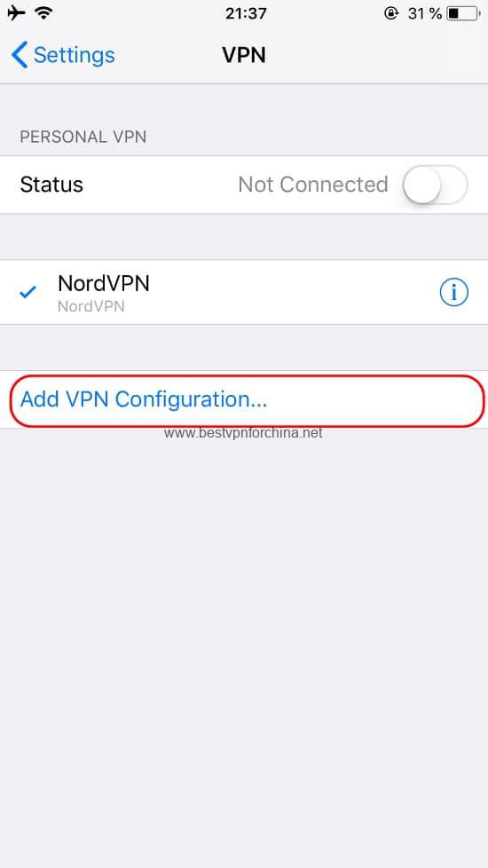Go back to Settings
Screen dimensions: 488x868
coord(63,55)
